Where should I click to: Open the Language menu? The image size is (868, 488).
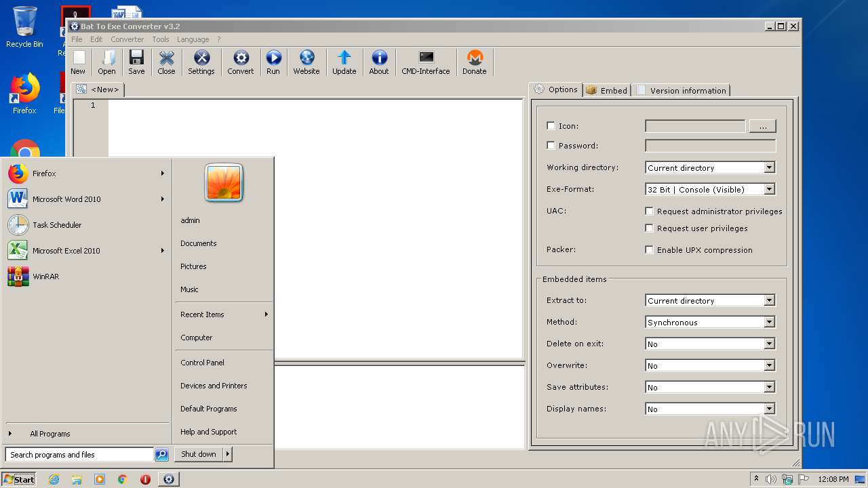click(x=193, y=39)
